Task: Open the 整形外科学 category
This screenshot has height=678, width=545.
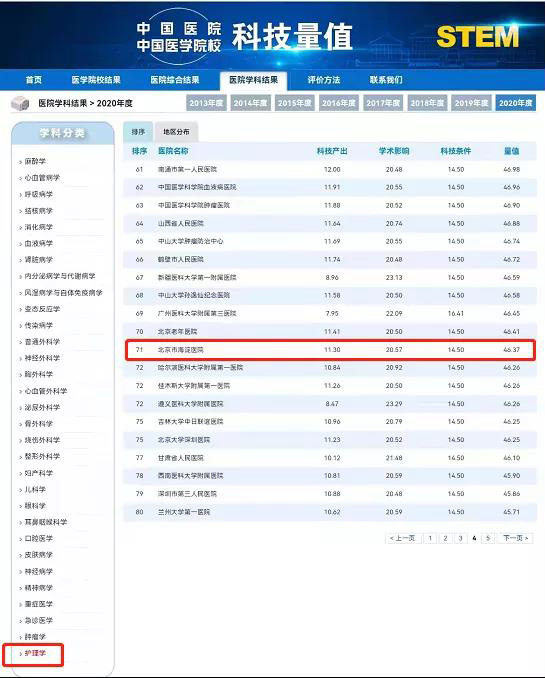Action: [x=42, y=456]
